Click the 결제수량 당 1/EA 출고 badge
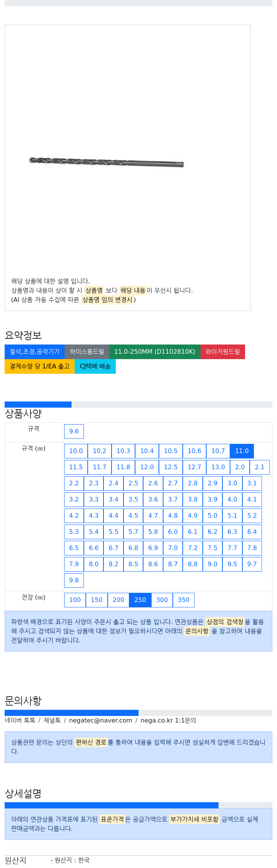The height and width of the screenshot is (868, 277). pos(40,366)
